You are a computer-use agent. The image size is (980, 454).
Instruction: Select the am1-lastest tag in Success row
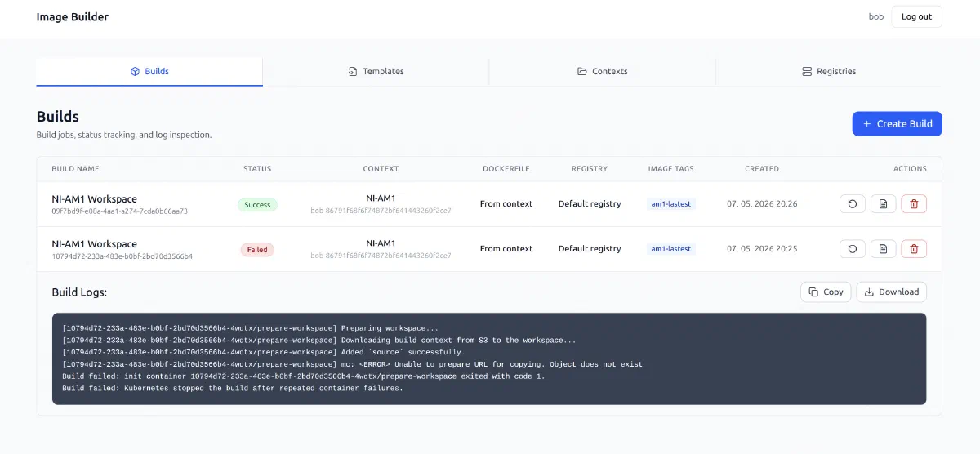coord(670,204)
